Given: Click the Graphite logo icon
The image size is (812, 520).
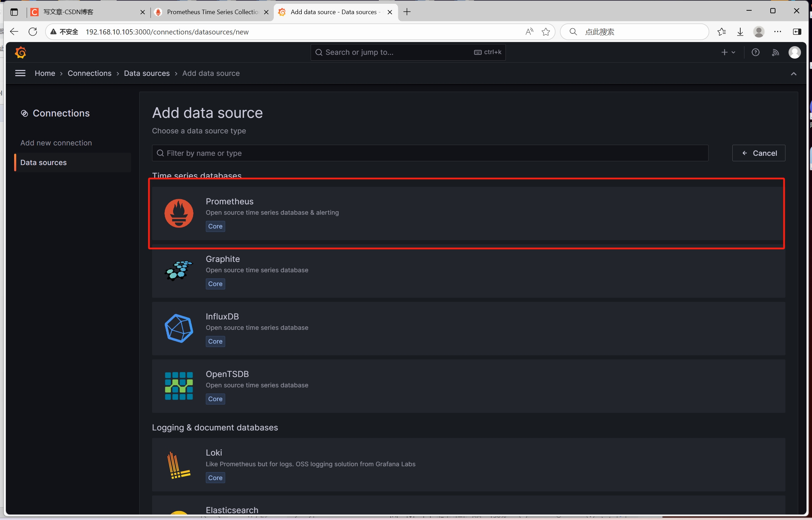Looking at the screenshot, I should (179, 271).
